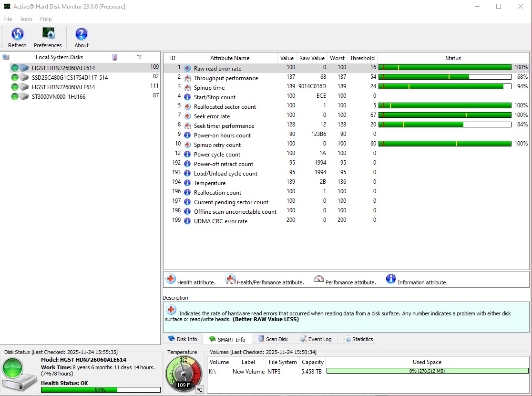Screen dimensions: 532x396
Task: Select the SSD2SC480G1CS1754D117-514 disk
Action: point(70,77)
